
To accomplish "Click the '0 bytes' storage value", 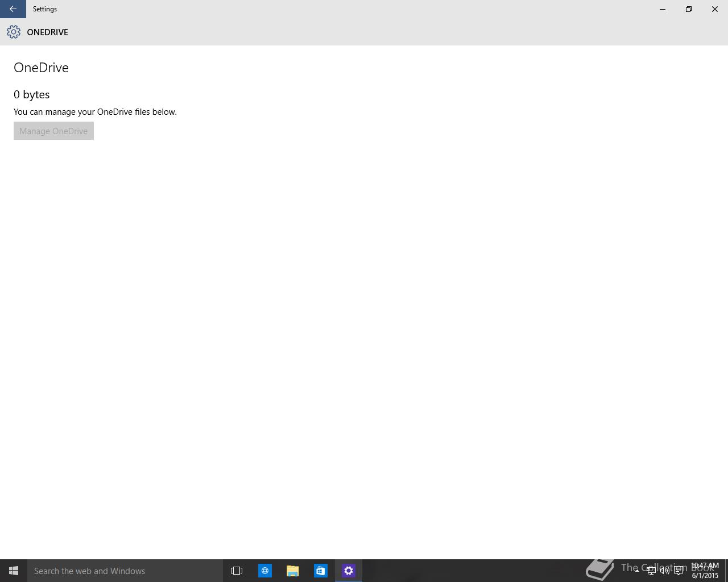I will click(x=32, y=94).
